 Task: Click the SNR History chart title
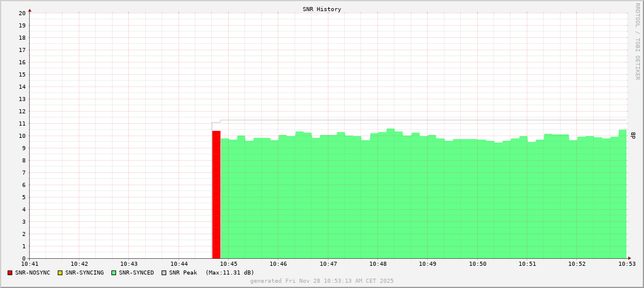[322, 9]
